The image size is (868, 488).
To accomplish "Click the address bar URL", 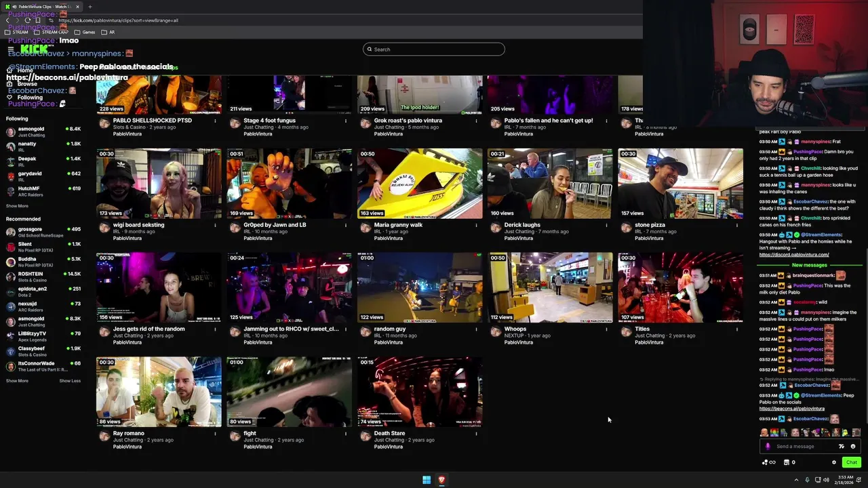I will point(119,20).
